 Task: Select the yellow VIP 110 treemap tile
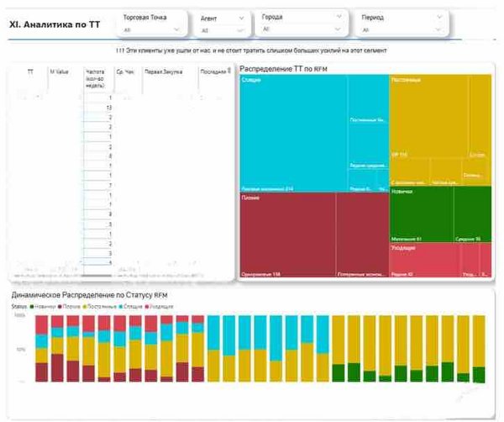click(428, 116)
